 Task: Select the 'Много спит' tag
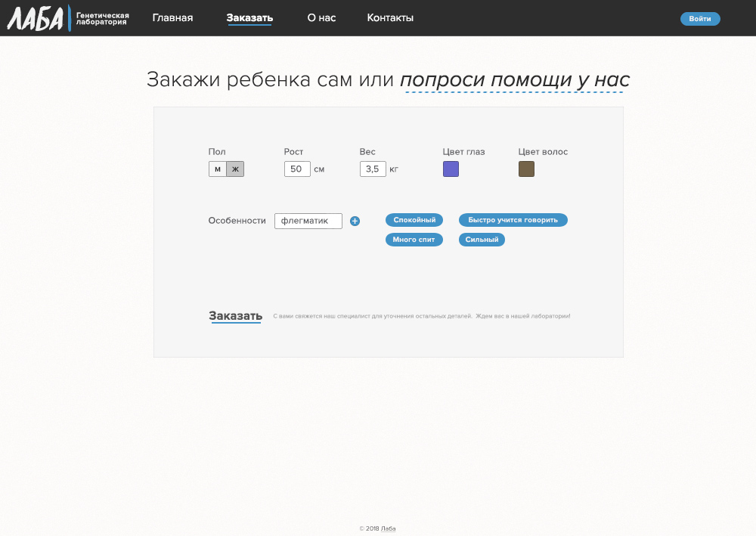[414, 240]
